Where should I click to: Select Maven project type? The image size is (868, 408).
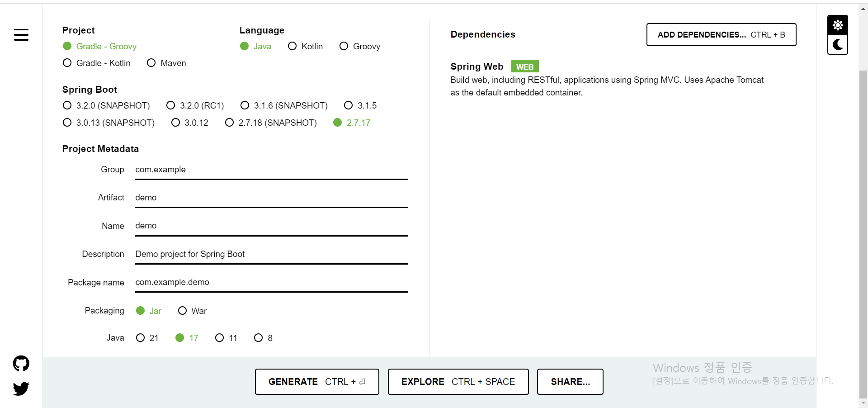(x=166, y=63)
